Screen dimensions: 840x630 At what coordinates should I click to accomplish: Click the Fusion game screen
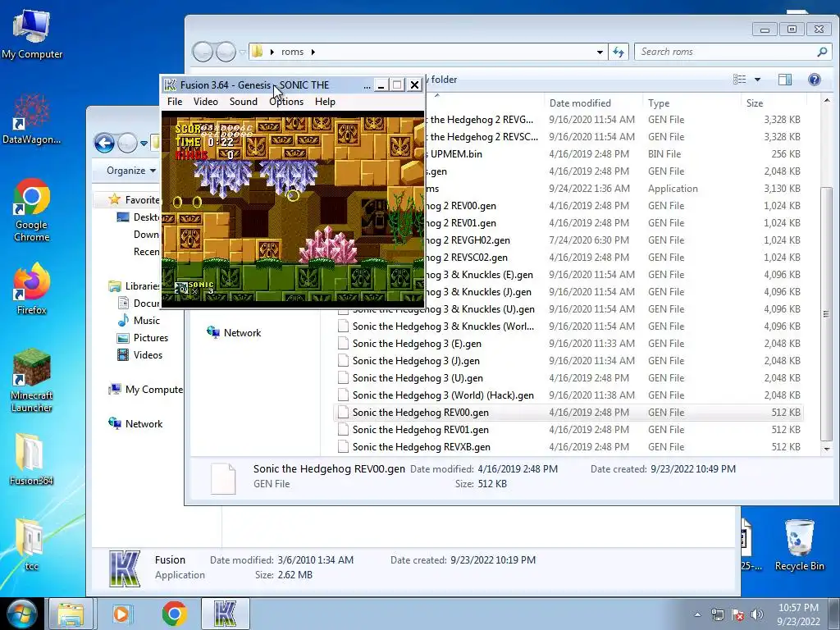(293, 208)
